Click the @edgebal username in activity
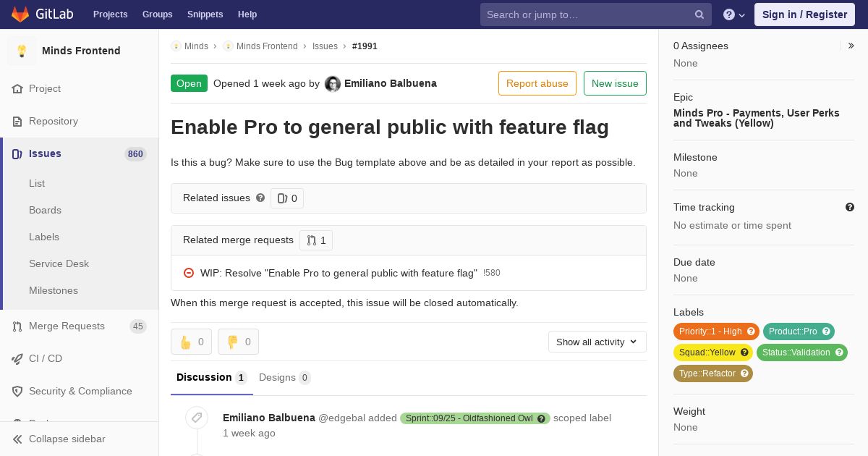Image resolution: width=868 pixels, height=456 pixels. [x=341, y=418]
